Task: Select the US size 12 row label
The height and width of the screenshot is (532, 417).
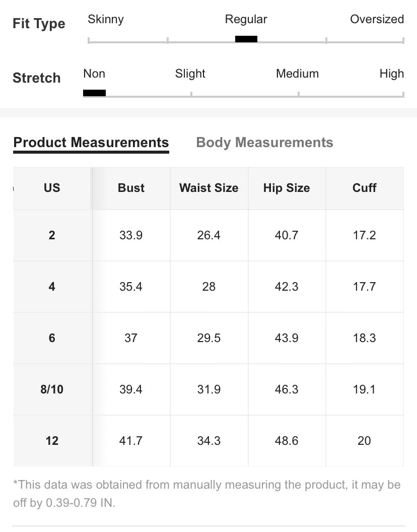Action: pos(52,441)
